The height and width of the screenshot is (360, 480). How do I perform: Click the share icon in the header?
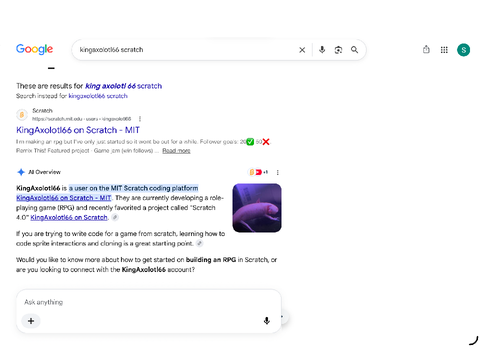[x=426, y=50]
